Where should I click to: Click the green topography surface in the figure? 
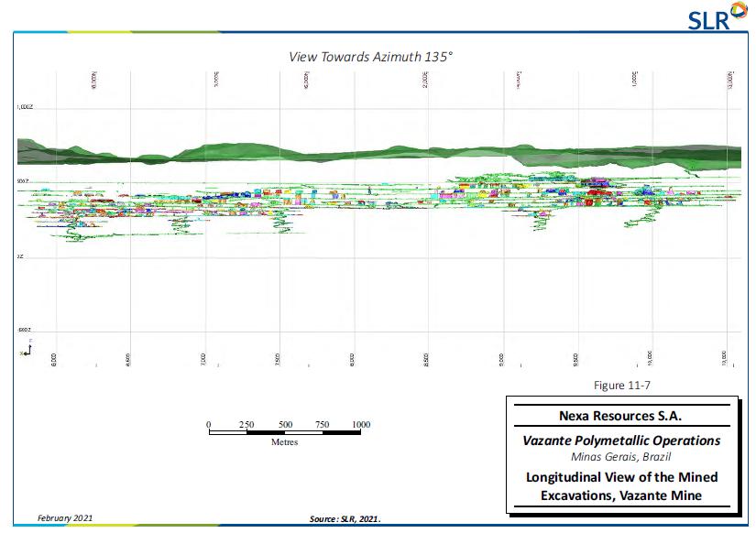[379, 155]
